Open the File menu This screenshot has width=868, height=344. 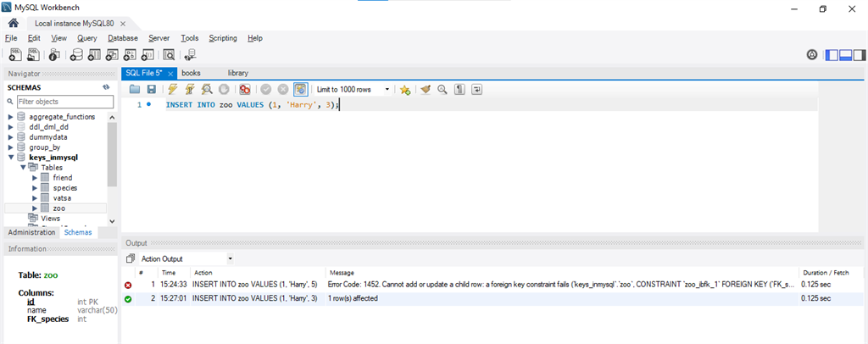tap(11, 38)
